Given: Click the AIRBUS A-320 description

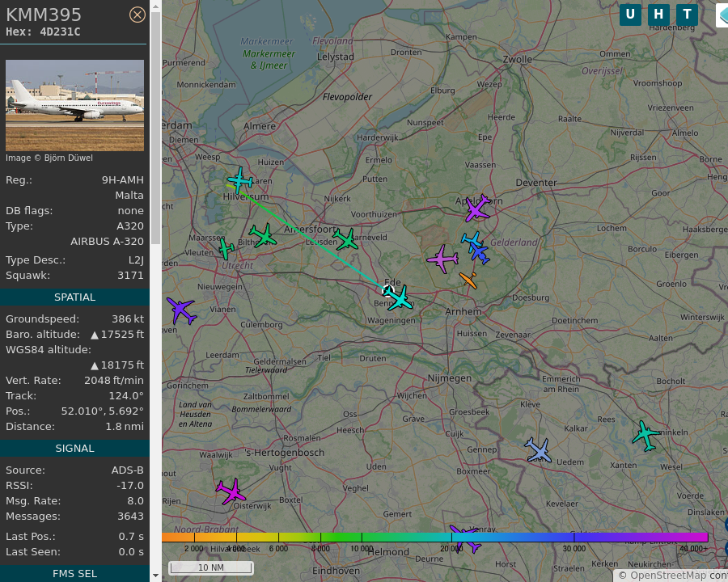Looking at the screenshot, I should click(107, 242).
